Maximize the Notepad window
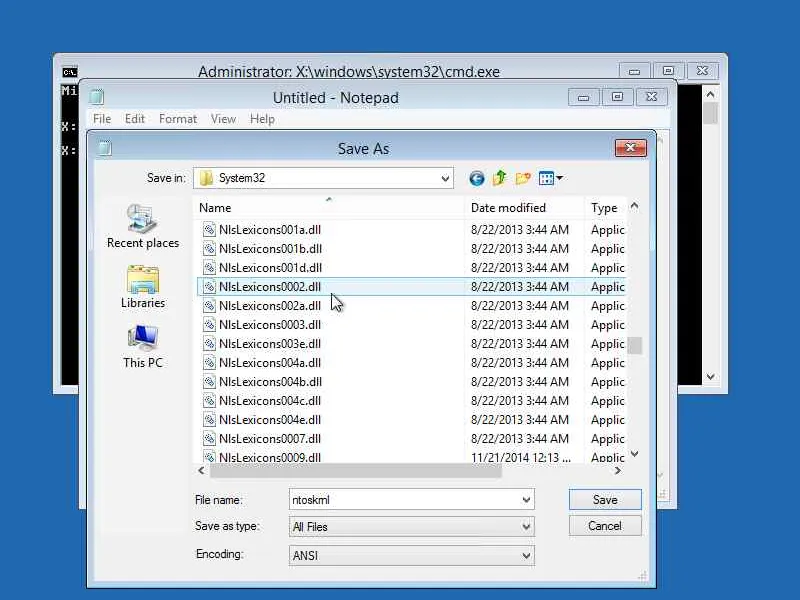The width and height of the screenshot is (800, 600). tap(617, 96)
